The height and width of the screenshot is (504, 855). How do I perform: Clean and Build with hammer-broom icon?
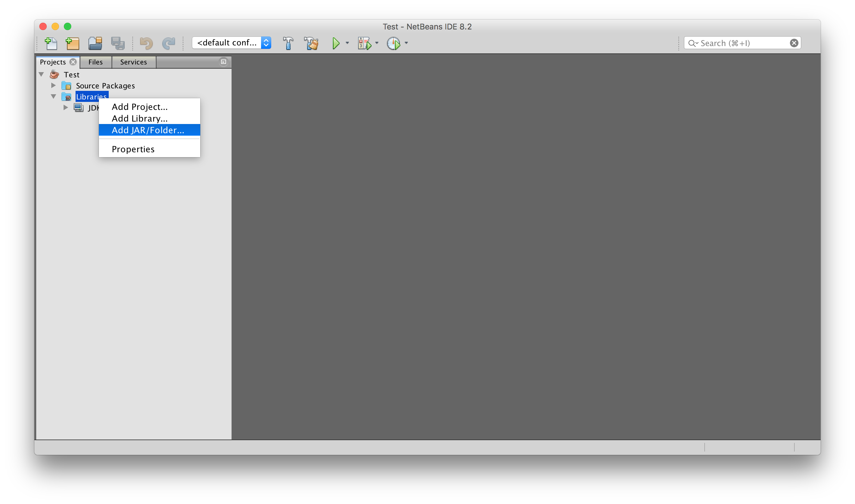click(x=311, y=43)
